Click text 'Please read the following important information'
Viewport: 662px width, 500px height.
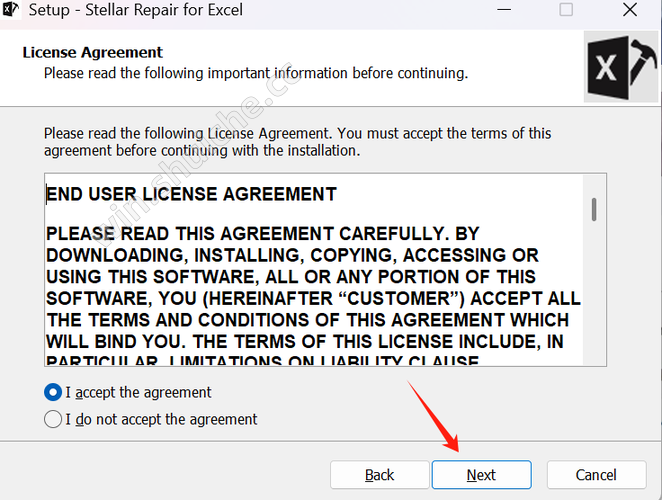tap(196, 73)
